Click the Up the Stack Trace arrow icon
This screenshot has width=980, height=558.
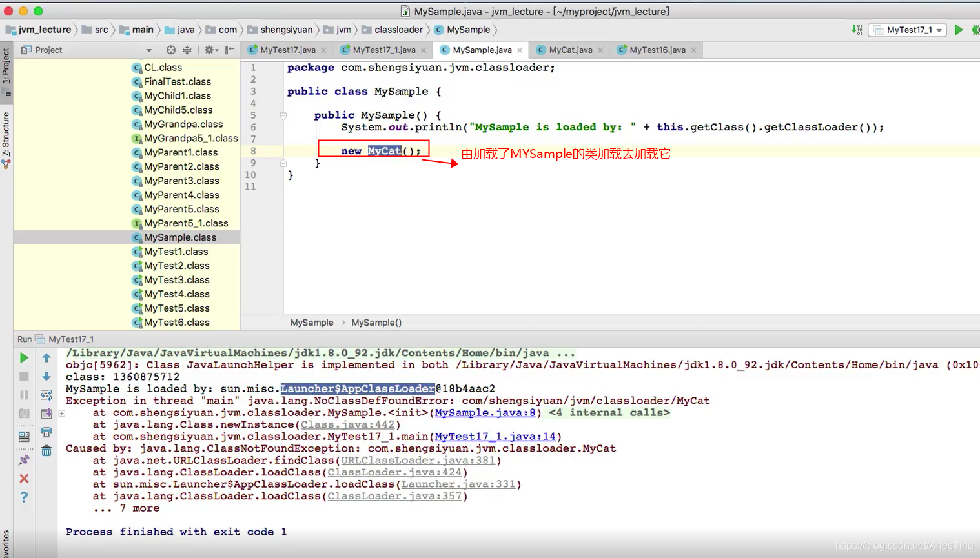[x=46, y=357]
